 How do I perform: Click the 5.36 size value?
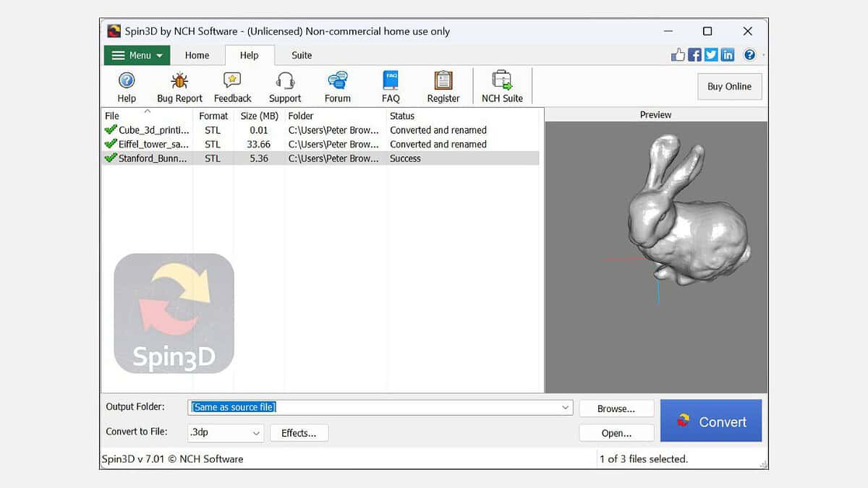point(258,158)
